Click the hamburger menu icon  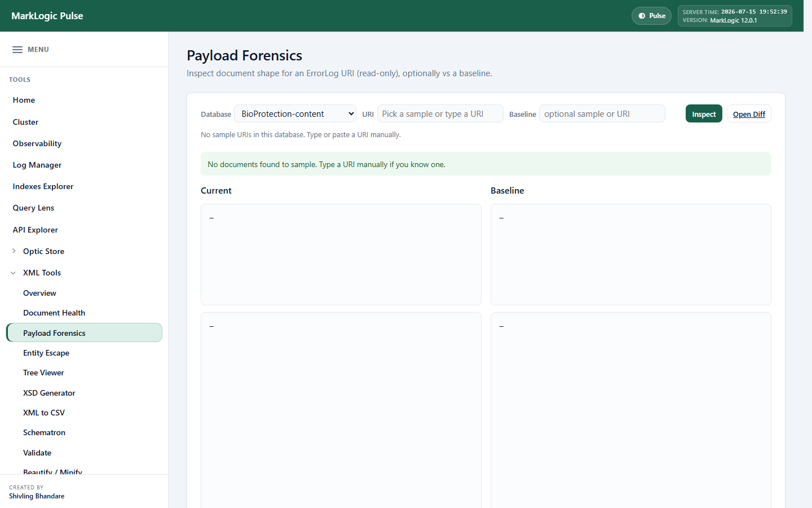click(17, 50)
